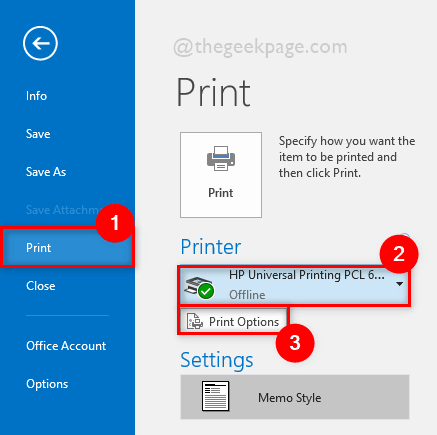Image resolution: width=437 pixels, height=435 pixels.
Task: Click Close in the sidebar menu
Action: tap(41, 286)
